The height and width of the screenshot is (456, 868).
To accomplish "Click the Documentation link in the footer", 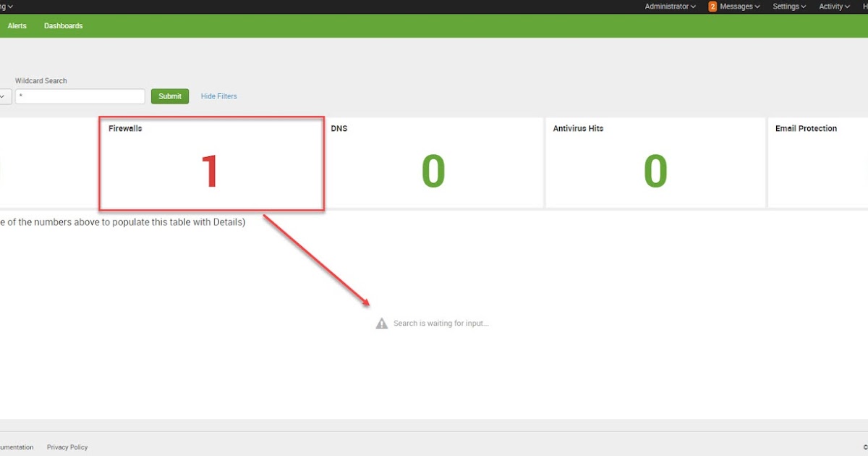I will (x=16, y=447).
